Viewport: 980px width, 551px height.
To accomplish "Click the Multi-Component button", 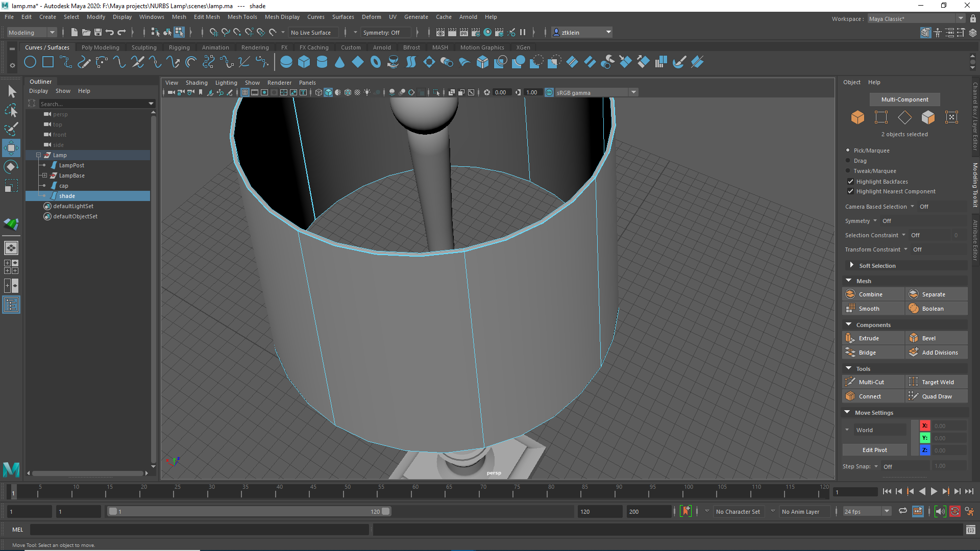I will [x=904, y=99].
